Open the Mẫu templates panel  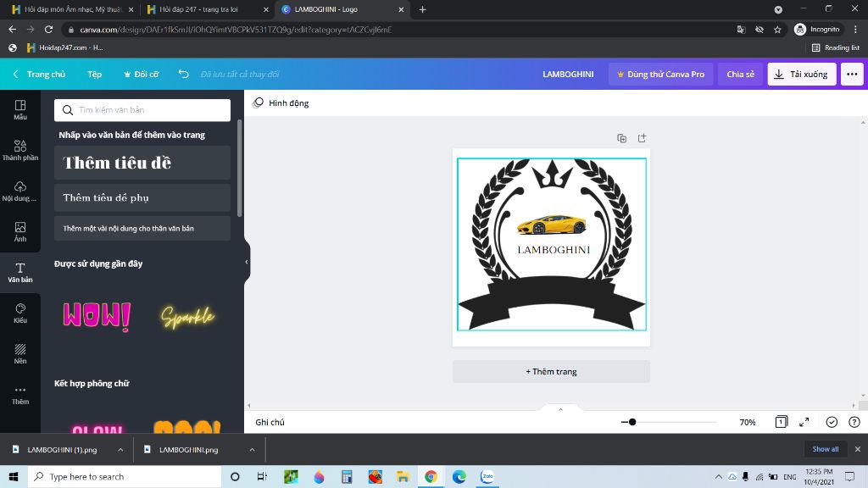click(x=20, y=109)
